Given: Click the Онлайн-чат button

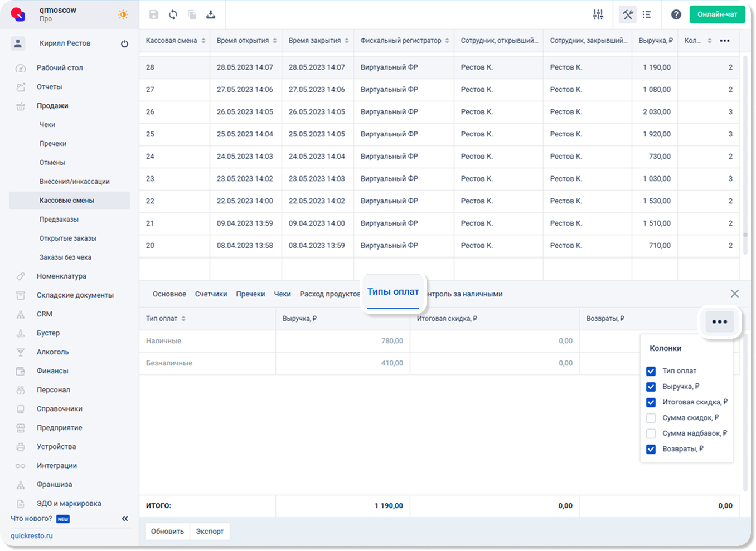Looking at the screenshot, I should 717,14.
